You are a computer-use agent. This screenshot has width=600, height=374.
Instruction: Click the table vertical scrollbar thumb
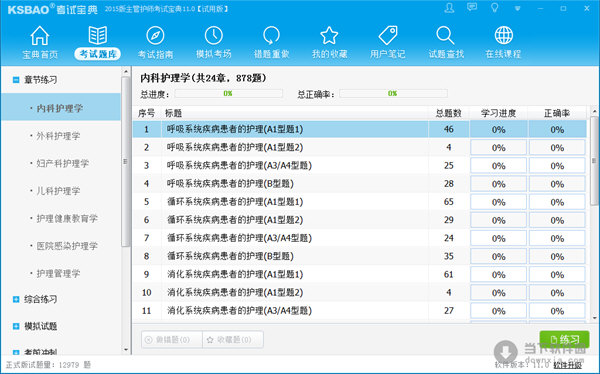594,161
